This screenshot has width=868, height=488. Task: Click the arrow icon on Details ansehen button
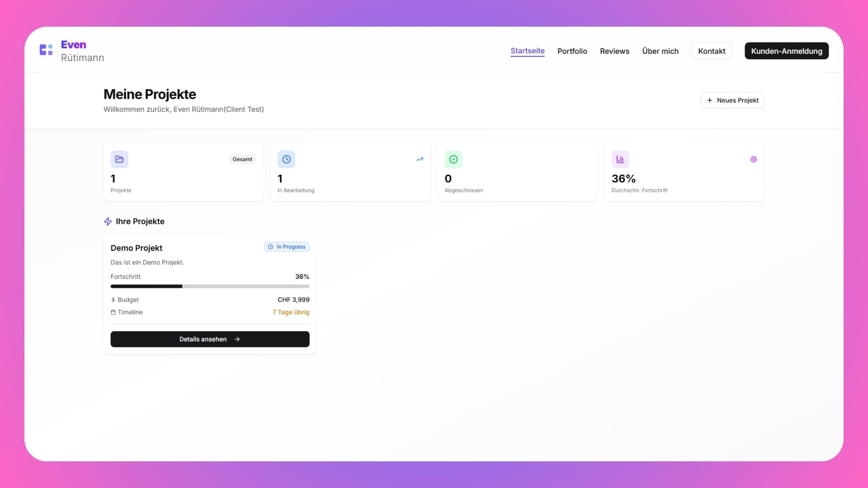[237, 339]
